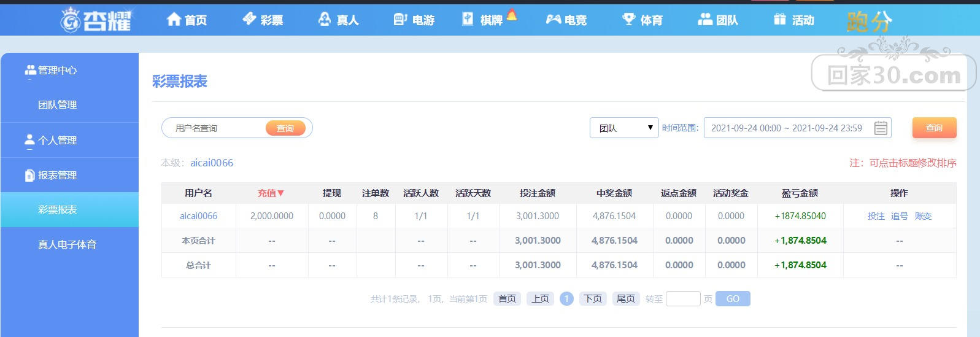The image size is (980, 337).
Task: Expand 个人管理 sidebar section
Action: point(57,140)
